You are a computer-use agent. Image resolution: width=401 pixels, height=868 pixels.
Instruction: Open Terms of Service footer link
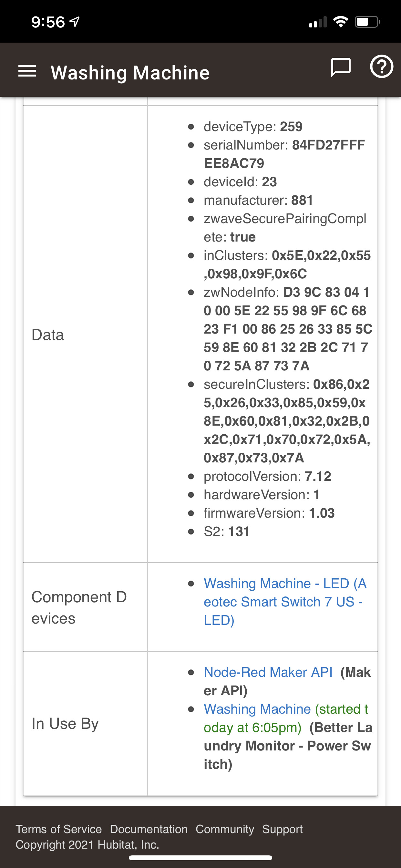[59, 829]
